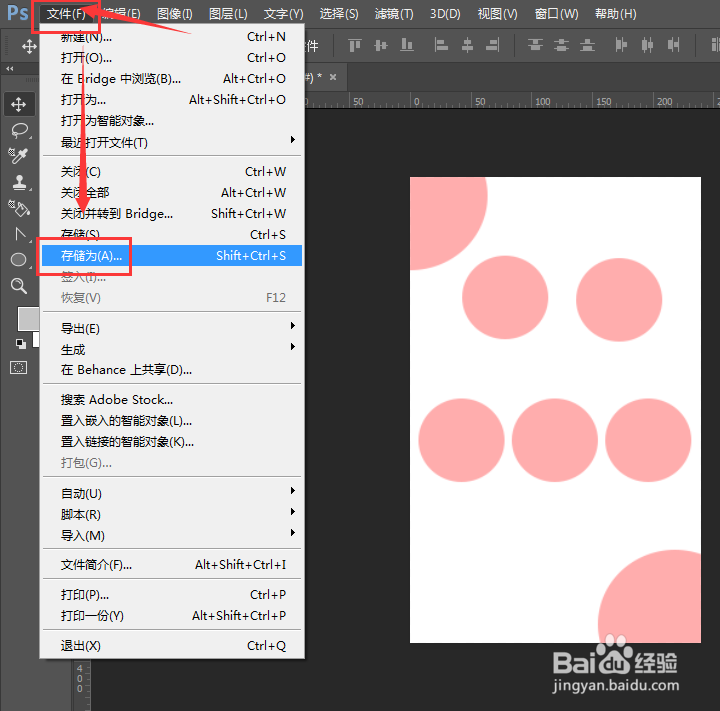The height and width of the screenshot is (711, 720).
Task: Reset default foreground and background colors
Action: [x=21, y=344]
